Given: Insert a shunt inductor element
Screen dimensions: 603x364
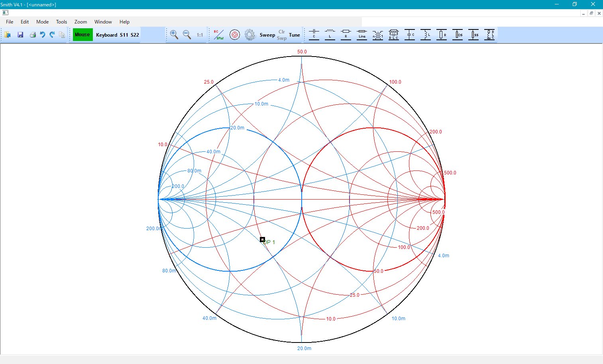Looking at the screenshot, I should (426, 35).
